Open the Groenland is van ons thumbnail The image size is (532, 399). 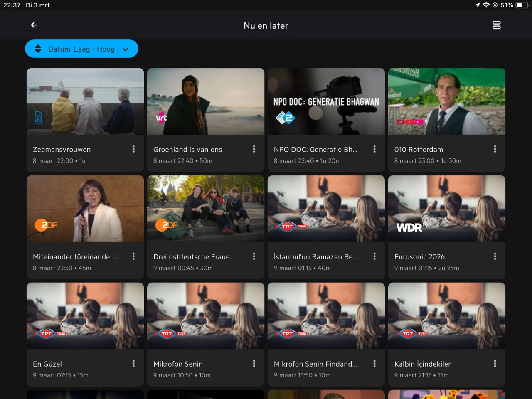tap(206, 101)
